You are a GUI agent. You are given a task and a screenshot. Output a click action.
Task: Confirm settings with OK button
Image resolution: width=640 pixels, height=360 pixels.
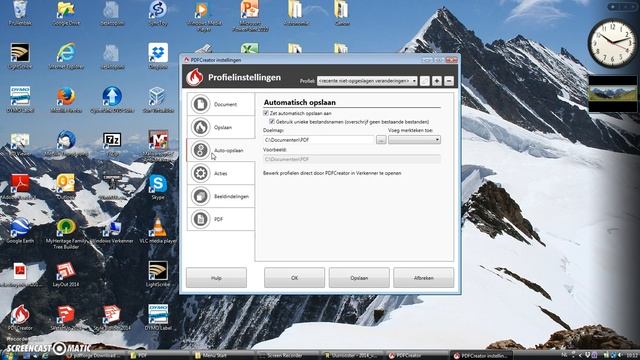pyautogui.click(x=294, y=278)
